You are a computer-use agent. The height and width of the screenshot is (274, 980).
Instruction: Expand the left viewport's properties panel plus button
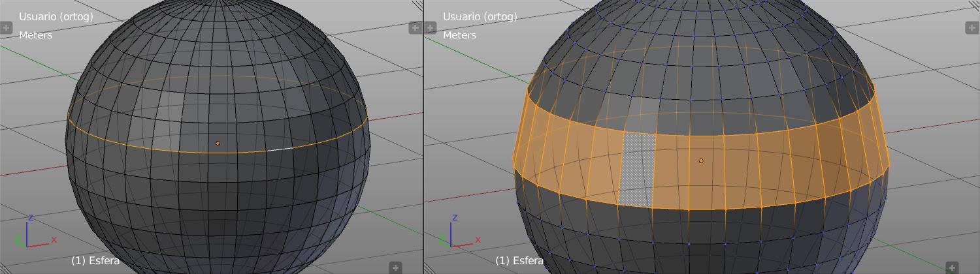(x=416, y=27)
